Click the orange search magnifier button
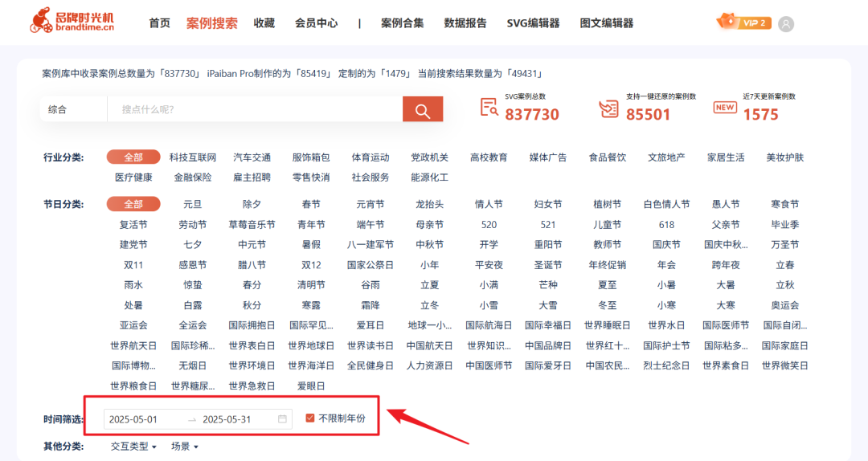Image resolution: width=868 pixels, height=461 pixels. 423,109
